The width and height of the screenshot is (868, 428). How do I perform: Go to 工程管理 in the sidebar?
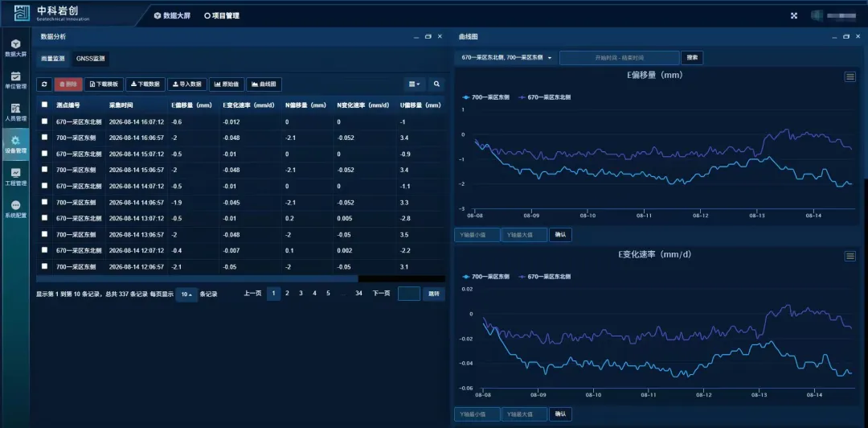15,177
